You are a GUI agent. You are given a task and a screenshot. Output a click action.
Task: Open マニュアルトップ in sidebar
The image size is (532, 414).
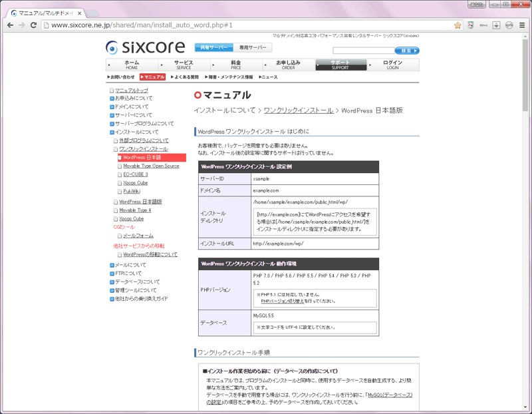pyautogui.click(x=131, y=91)
